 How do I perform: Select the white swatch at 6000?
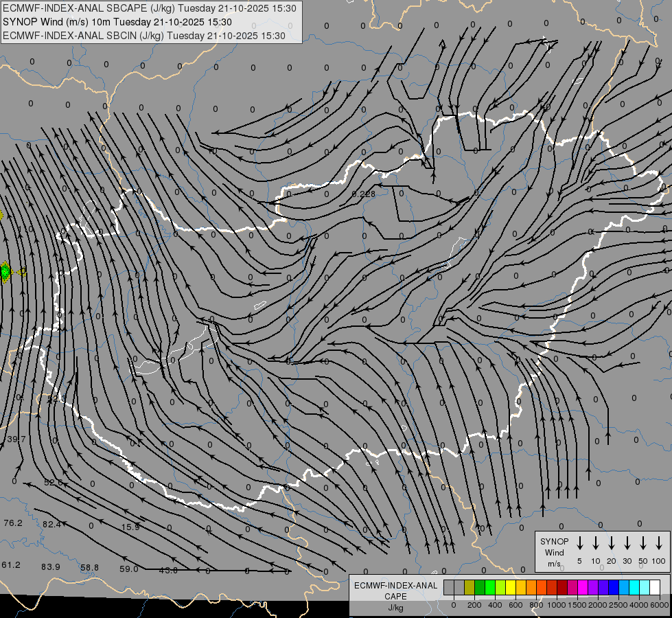656,587
